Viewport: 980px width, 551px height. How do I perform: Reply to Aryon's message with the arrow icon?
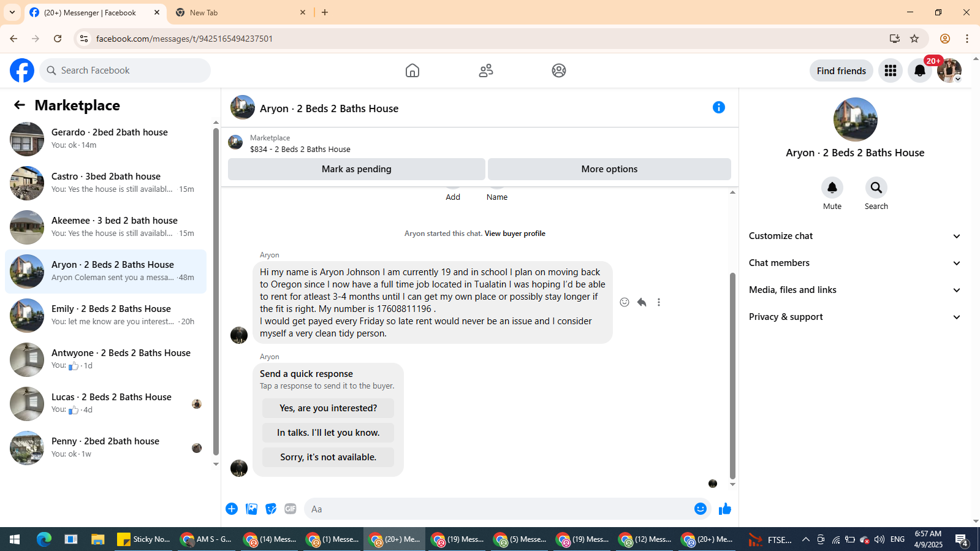coord(642,302)
